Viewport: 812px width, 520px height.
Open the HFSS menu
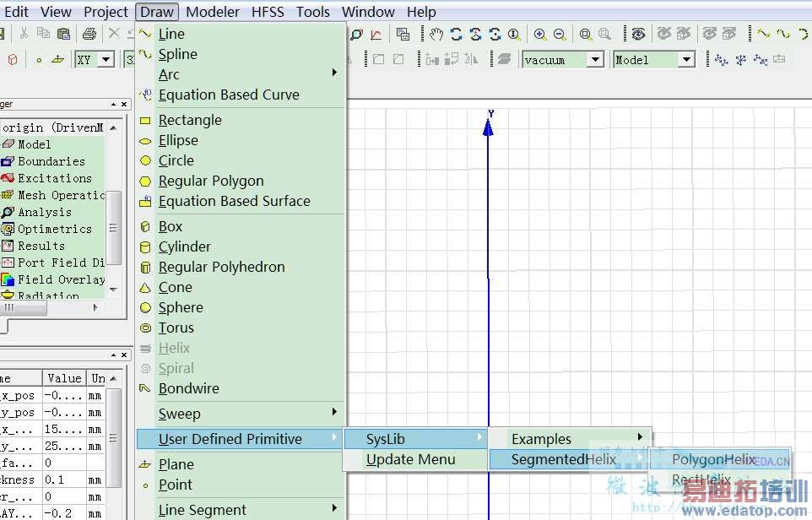268,11
